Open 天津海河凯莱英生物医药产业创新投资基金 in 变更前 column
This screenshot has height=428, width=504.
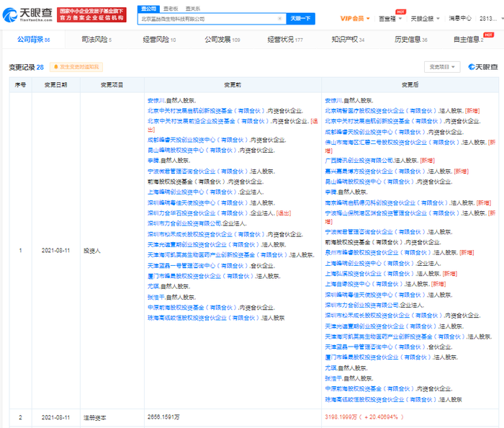[218, 254]
